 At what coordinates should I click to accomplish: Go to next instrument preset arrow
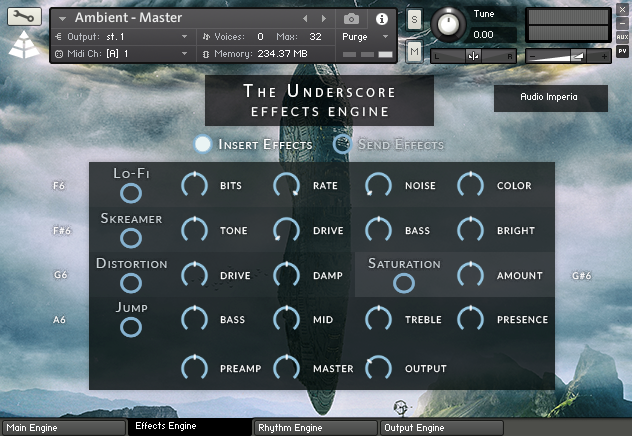click(x=324, y=19)
